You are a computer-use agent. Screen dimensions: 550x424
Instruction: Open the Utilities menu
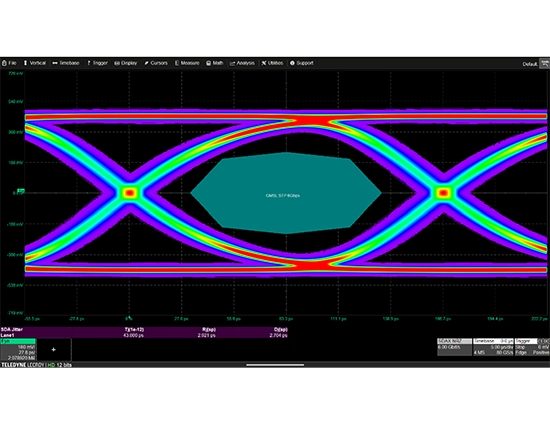(x=272, y=63)
